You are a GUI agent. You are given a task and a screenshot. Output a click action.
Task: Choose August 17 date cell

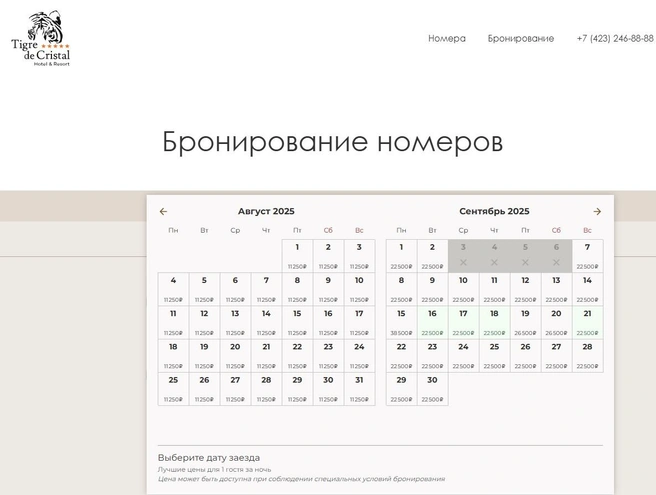tap(359, 323)
